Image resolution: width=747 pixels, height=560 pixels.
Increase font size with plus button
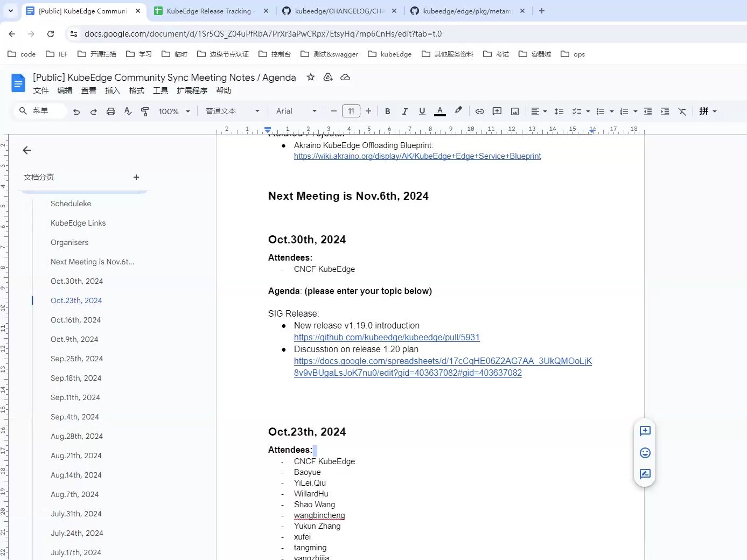pos(368,111)
